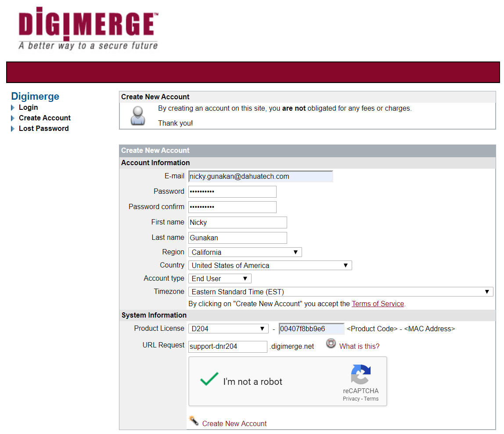Screen dimensions: 504x434
Task: Click into the Last name field
Action: [x=238, y=238]
